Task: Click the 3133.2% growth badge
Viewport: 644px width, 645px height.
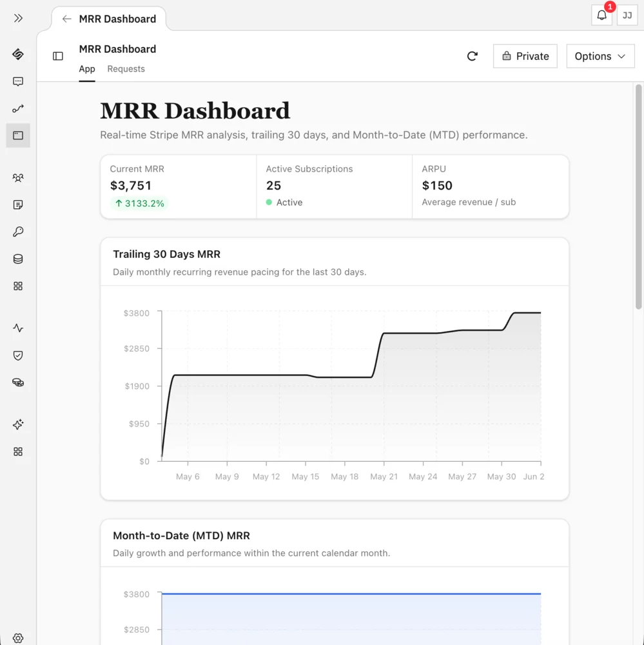Action: point(139,203)
